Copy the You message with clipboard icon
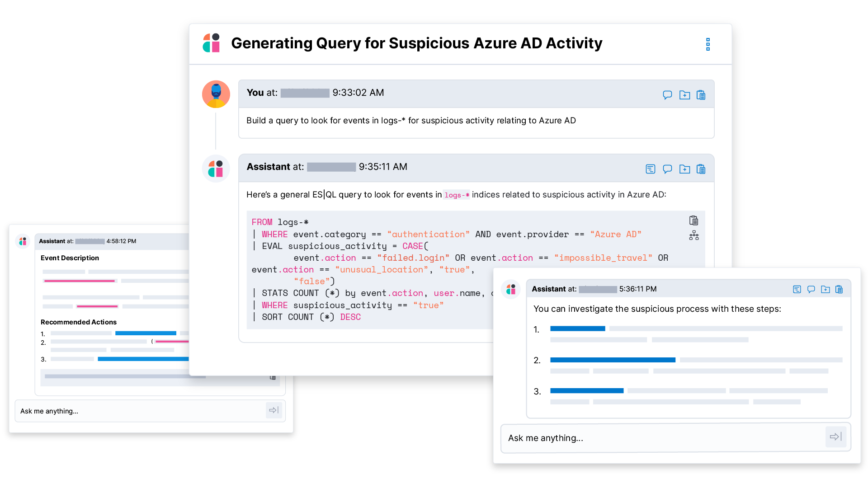The image size is (868, 488). tap(701, 95)
